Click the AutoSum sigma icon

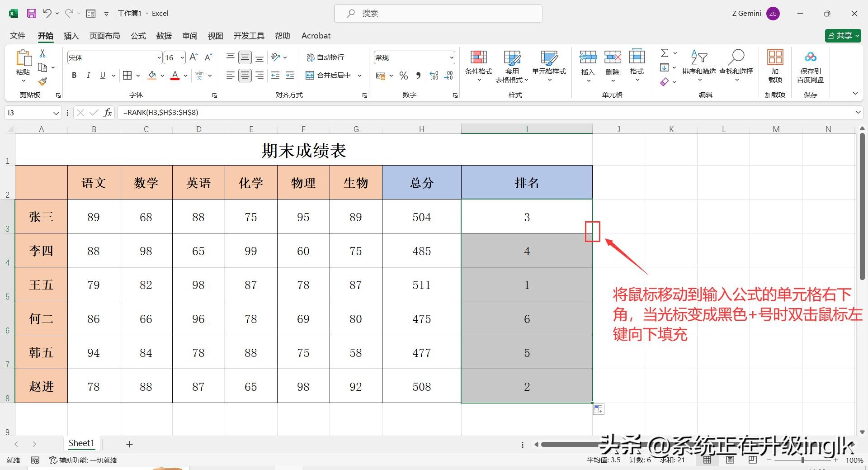(x=664, y=53)
